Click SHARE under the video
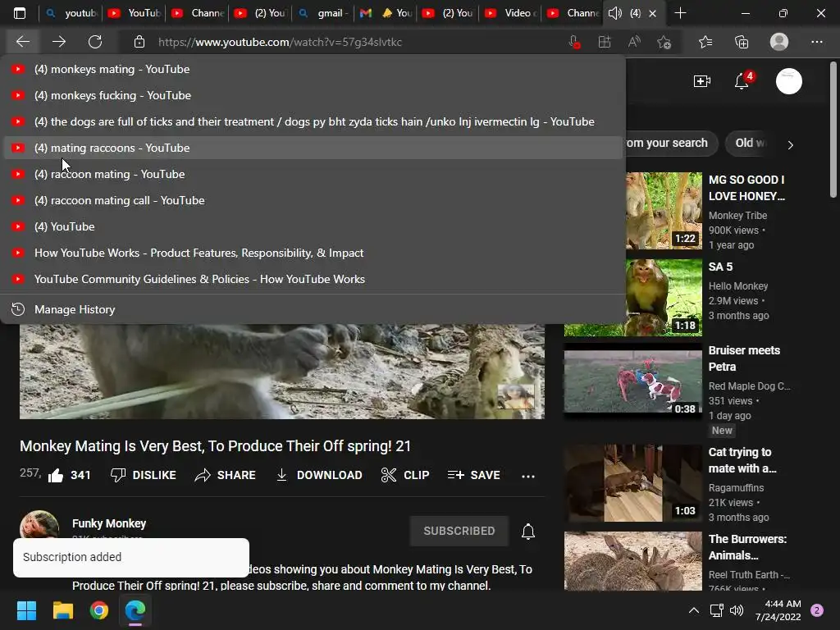 (225, 475)
